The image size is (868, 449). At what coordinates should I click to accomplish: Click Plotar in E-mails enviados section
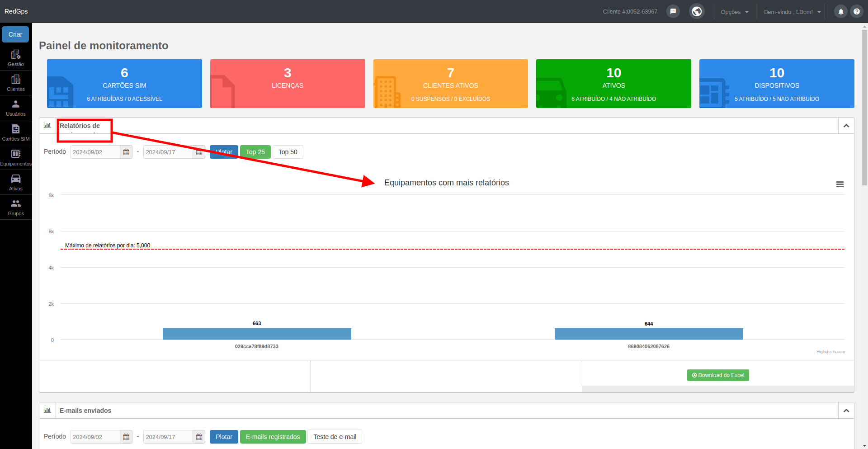[x=224, y=437]
